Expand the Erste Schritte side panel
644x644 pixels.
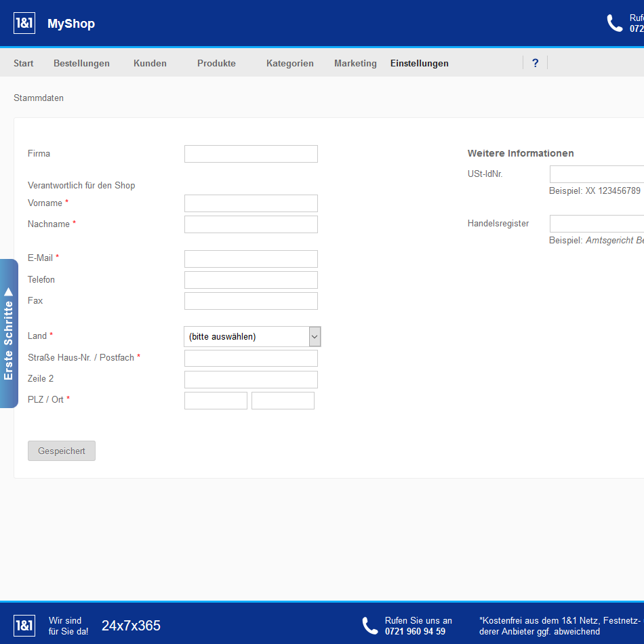point(9,334)
